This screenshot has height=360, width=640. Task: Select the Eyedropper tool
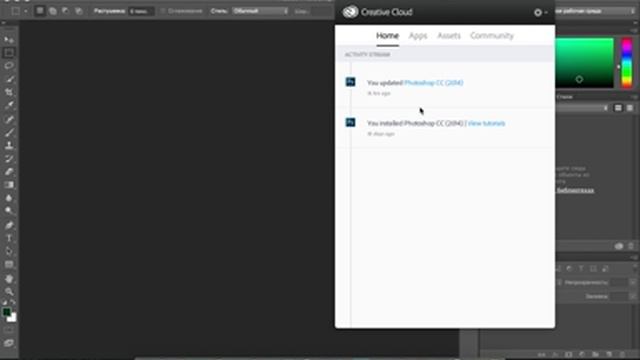[x=9, y=105]
